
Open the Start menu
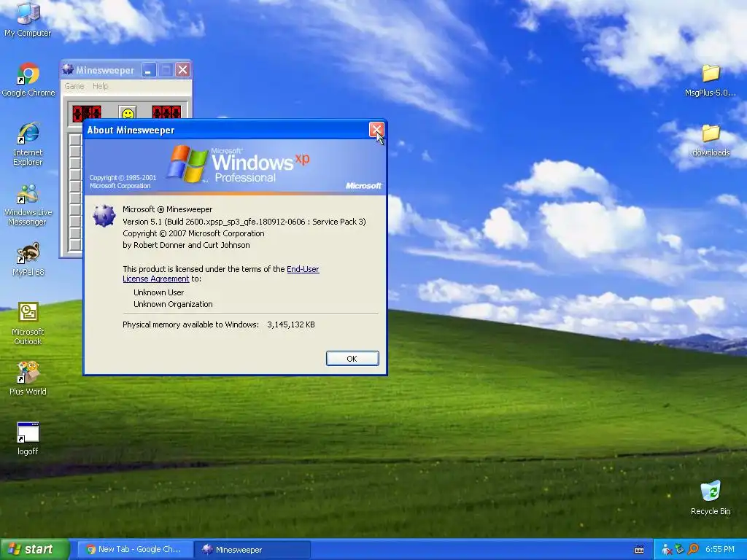(x=34, y=550)
